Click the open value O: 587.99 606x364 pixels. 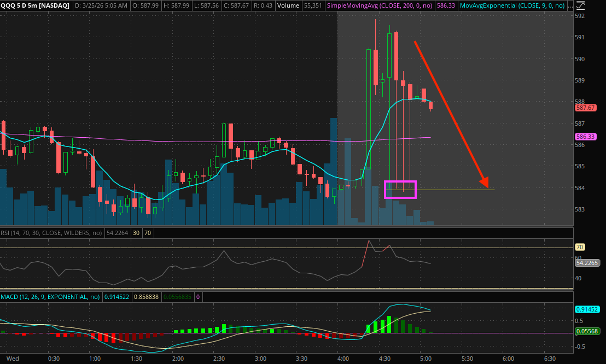click(x=145, y=6)
